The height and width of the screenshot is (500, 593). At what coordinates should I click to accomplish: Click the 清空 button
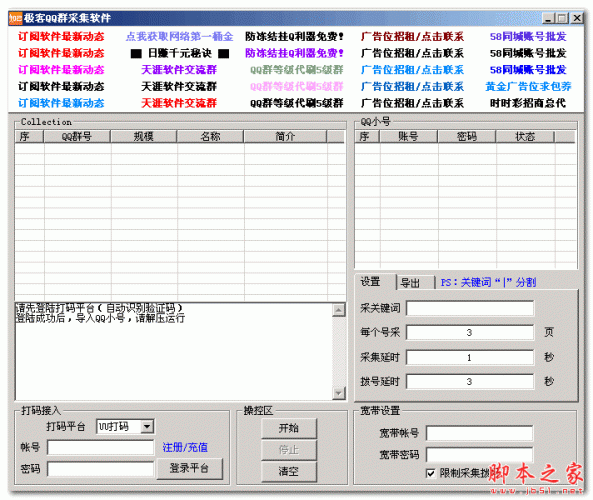[x=289, y=472]
